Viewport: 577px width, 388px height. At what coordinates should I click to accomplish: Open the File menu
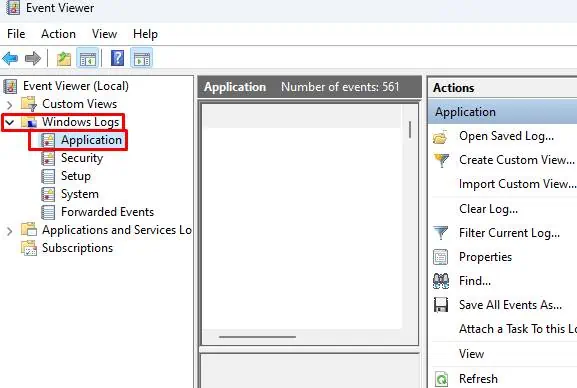pos(16,34)
